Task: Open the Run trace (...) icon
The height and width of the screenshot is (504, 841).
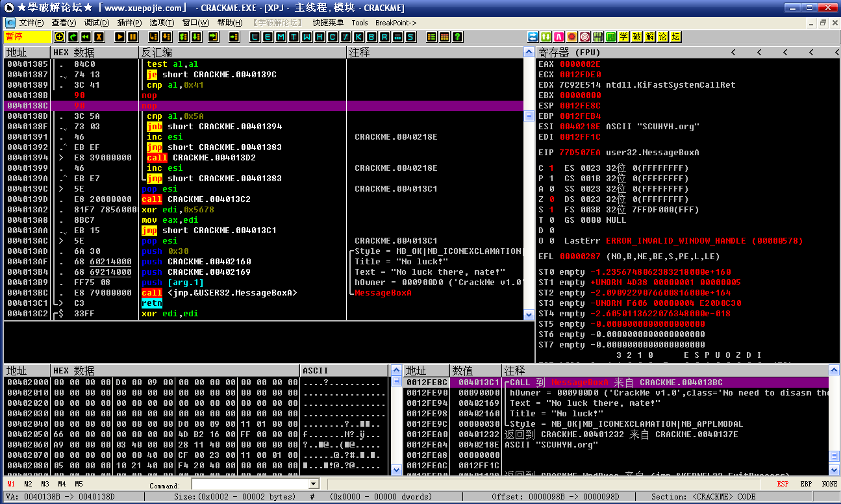Action: (397, 37)
